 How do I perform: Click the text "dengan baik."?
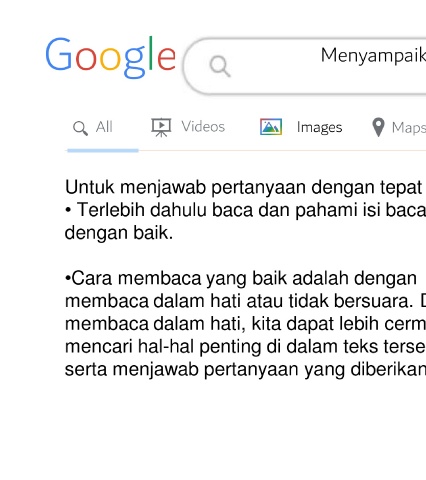pos(119,233)
